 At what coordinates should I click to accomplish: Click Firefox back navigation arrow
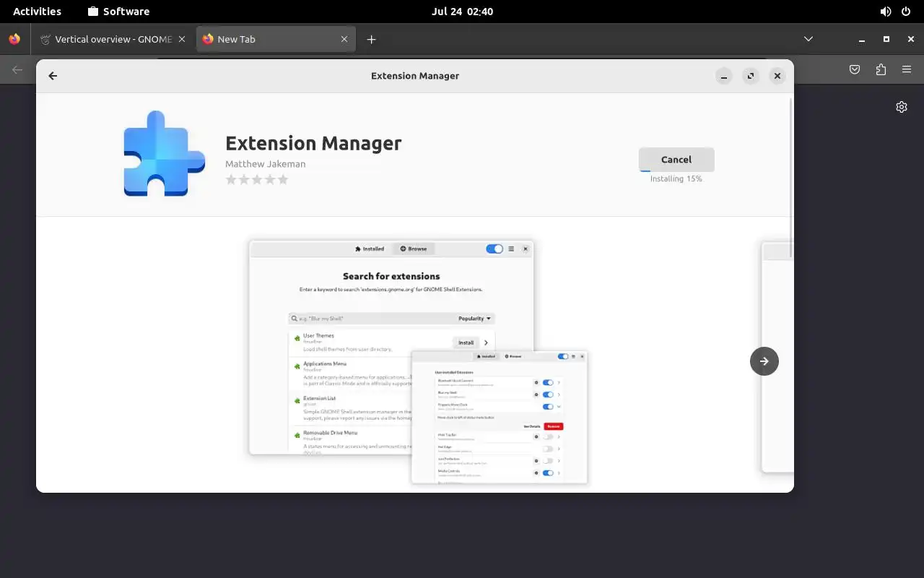[x=17, y=69]
